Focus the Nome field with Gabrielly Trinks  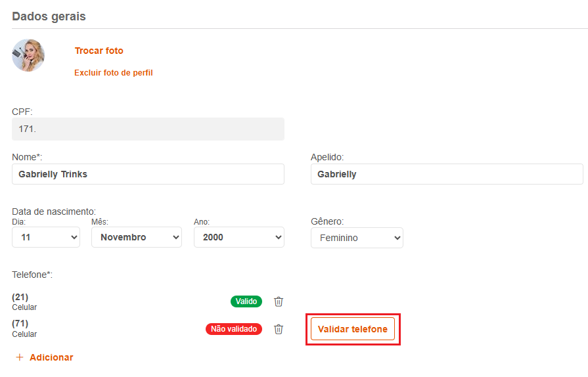(148, 174)
